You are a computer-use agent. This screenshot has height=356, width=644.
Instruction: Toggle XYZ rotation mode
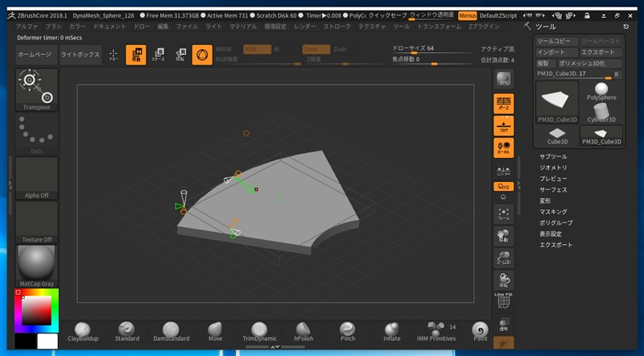[x=504, y=187]
